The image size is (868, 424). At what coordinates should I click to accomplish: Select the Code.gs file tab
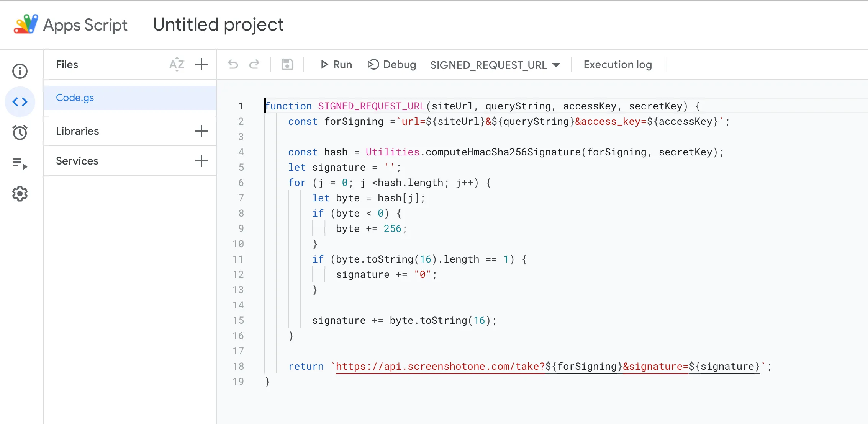pos(75,97)
